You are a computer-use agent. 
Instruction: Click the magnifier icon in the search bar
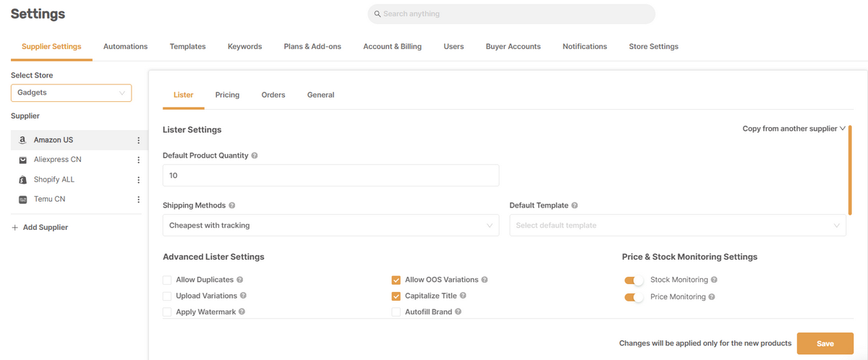point(378,14)
